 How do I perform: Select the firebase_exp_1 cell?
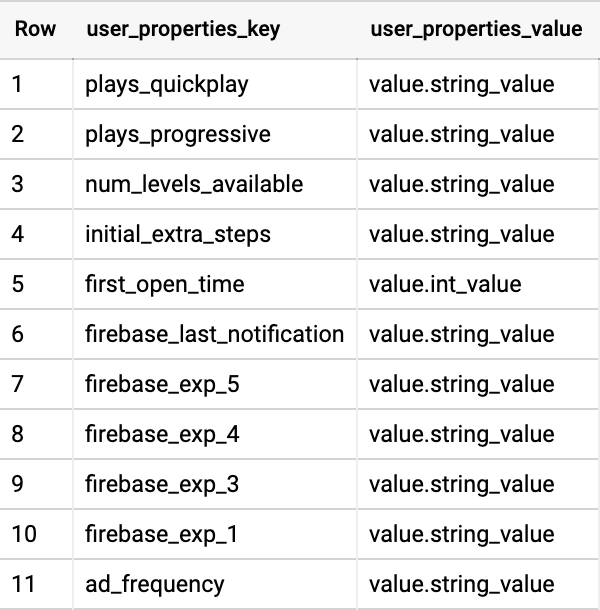214,534
